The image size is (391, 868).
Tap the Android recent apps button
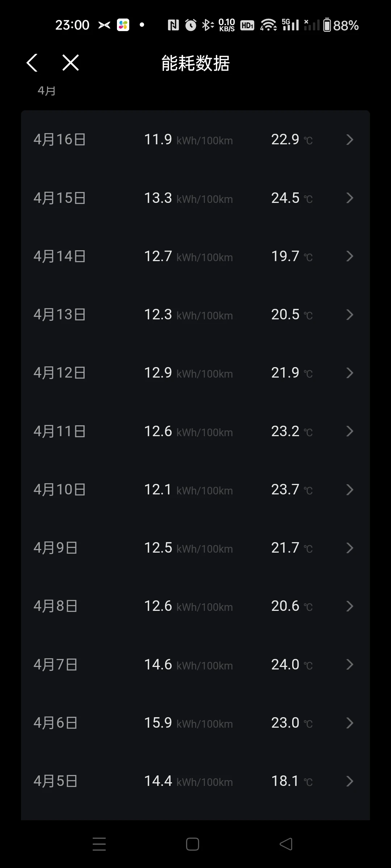coord(99,844)
